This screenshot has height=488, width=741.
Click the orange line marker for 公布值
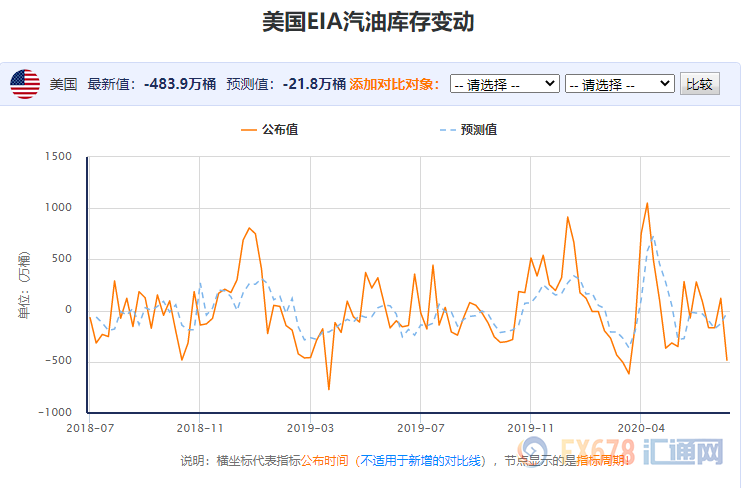(x=249, y=130)
